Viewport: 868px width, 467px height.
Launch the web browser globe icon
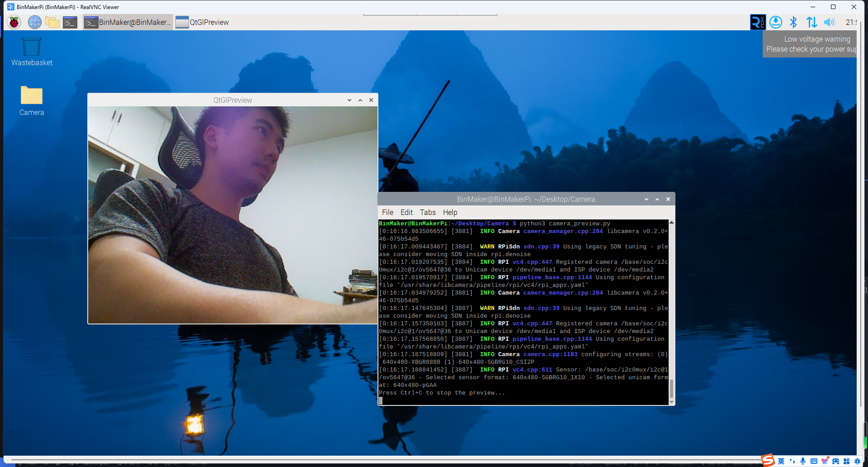tap(34, 22)
